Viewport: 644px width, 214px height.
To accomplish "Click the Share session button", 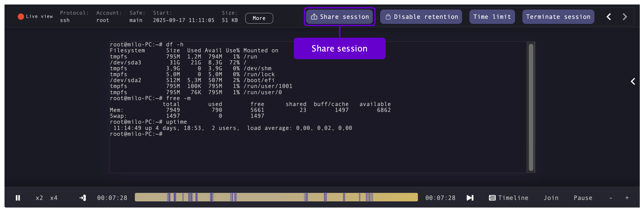I will pyautogui.click(x=340, y=17).
